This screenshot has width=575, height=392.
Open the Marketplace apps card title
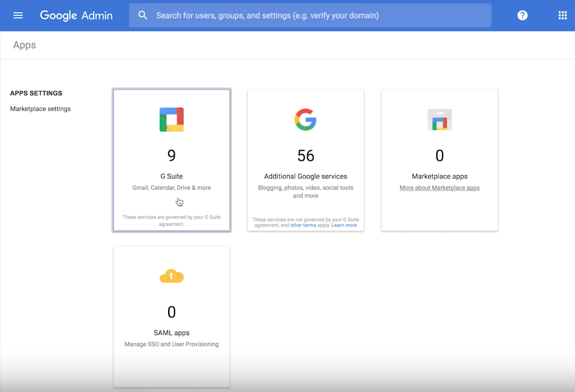440,176
